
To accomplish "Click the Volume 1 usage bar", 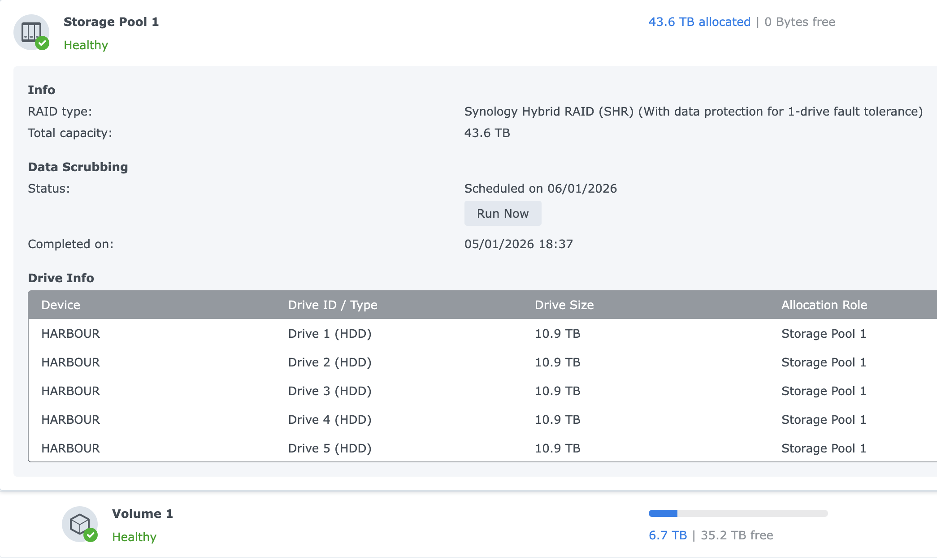I will [738, 513].
